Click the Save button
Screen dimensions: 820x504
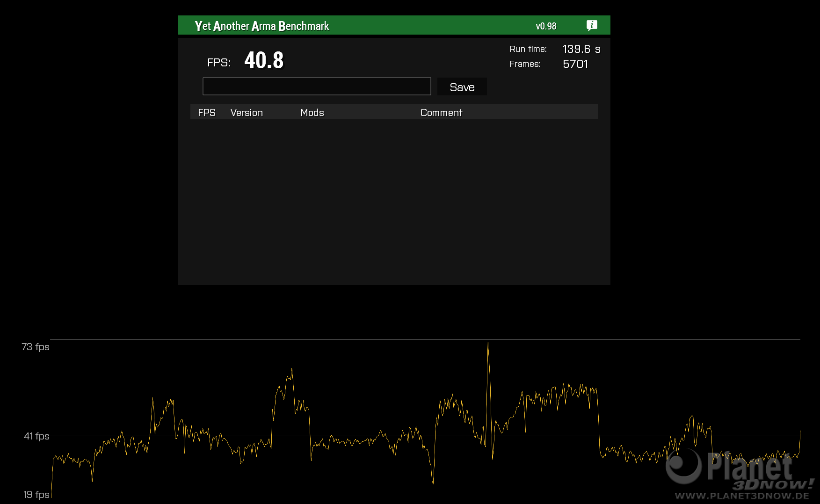click(x=462, y=87)
